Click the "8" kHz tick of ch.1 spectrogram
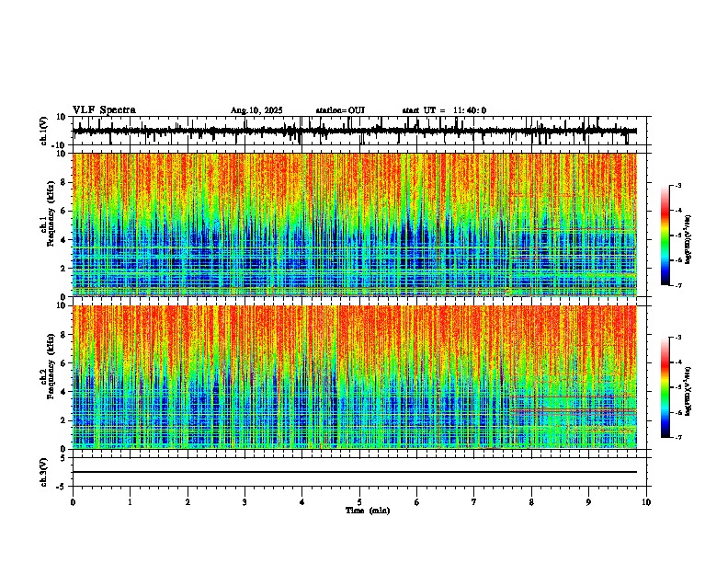The width and height of the screenshot is (728, 563). coord(64,182)
